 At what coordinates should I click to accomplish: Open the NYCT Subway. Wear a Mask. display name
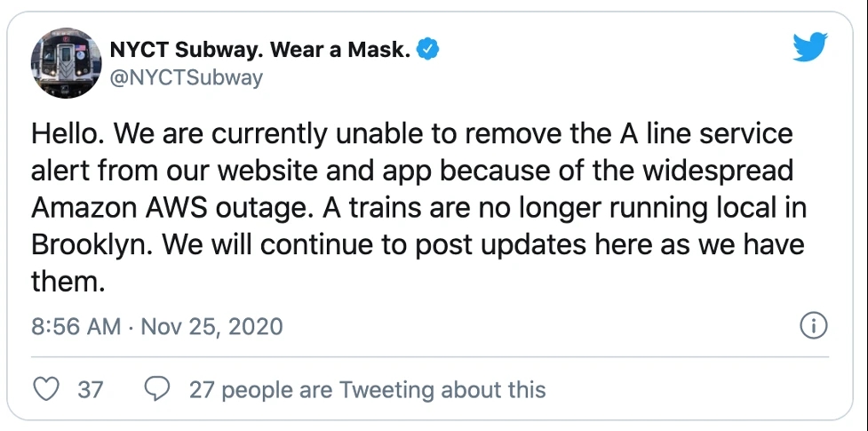click(260, 51)
